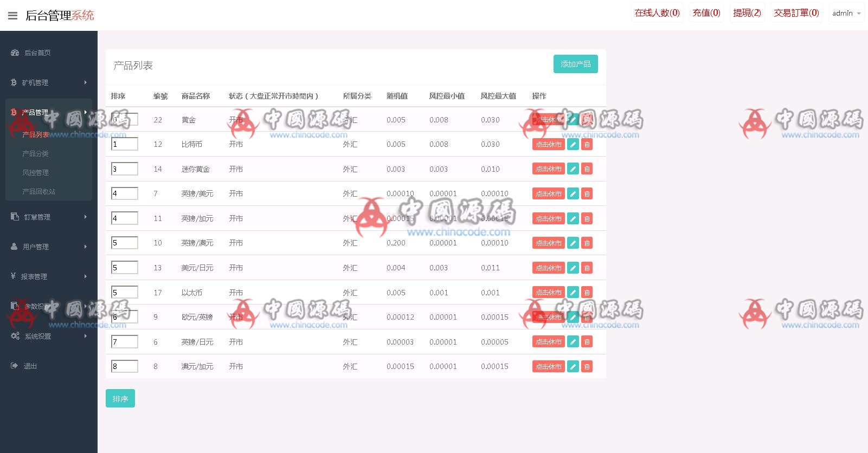Focus the sort field for 以太币
This screenshot has width=868, height=453.
pyautogui.click(x=125, y=292)
